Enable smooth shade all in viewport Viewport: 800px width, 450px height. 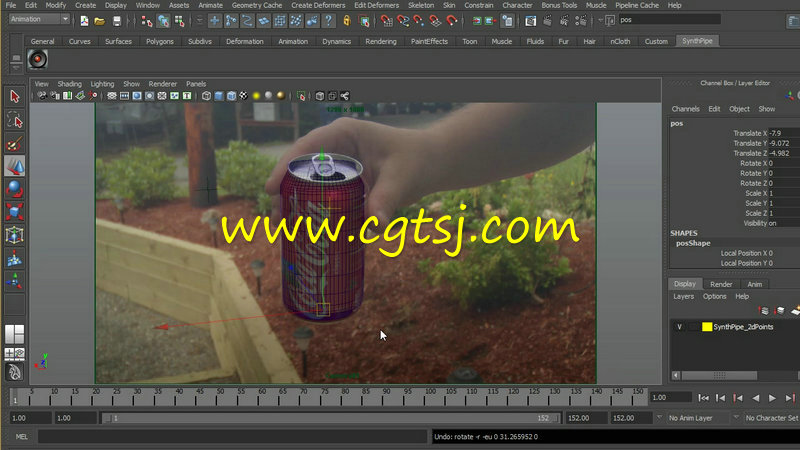(x=219, y=96)
